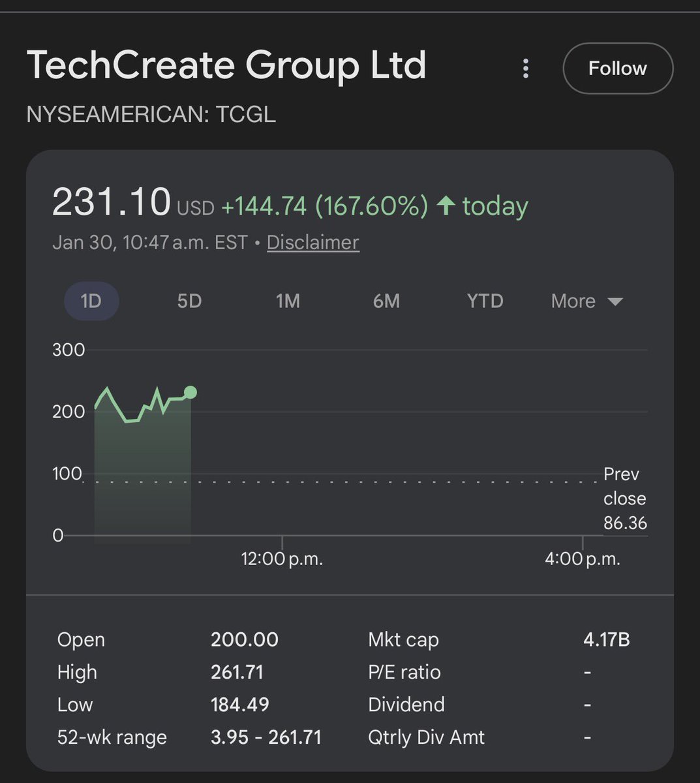Click the green current price dot on chart
Screen dimensions: 700x783
coord(190,392)
